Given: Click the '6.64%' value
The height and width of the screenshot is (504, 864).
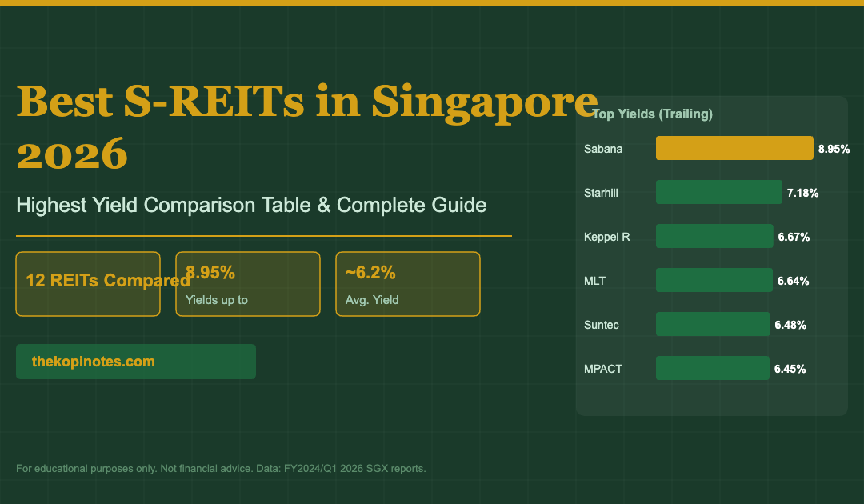Looking at the screenshot, I should pyautogui.click(x=794, y=281).
